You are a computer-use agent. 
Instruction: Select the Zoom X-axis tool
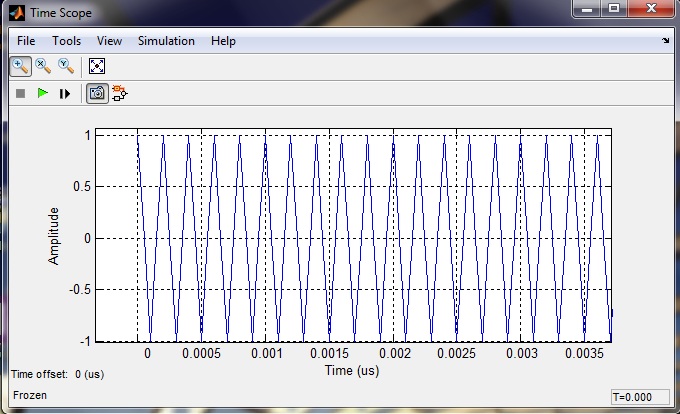pos(43,66)
